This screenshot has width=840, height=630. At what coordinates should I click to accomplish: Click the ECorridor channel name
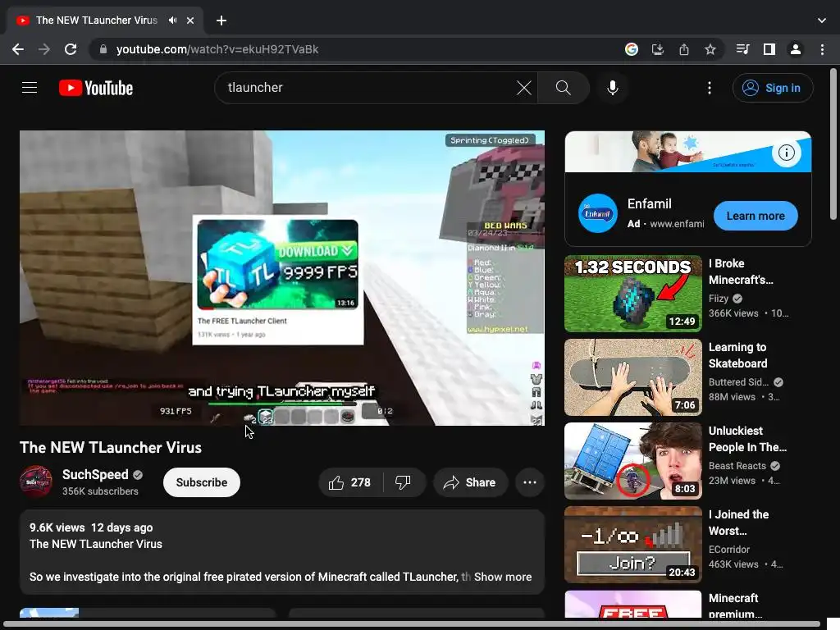[729, 549]
